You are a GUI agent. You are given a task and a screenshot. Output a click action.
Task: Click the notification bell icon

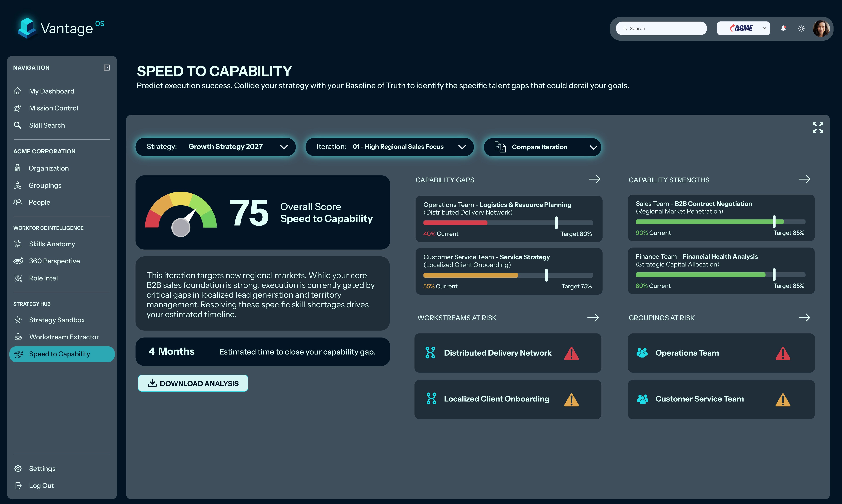coord(783,28)
